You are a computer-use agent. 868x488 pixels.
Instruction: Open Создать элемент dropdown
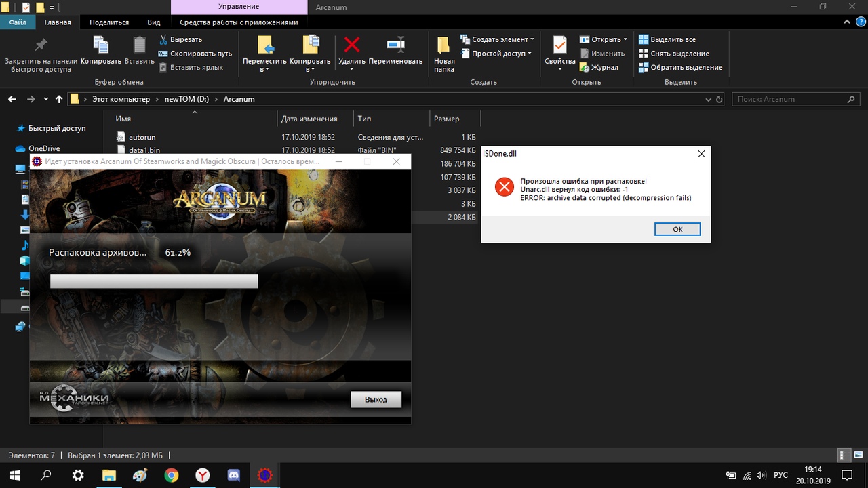(x=497, y=39)
